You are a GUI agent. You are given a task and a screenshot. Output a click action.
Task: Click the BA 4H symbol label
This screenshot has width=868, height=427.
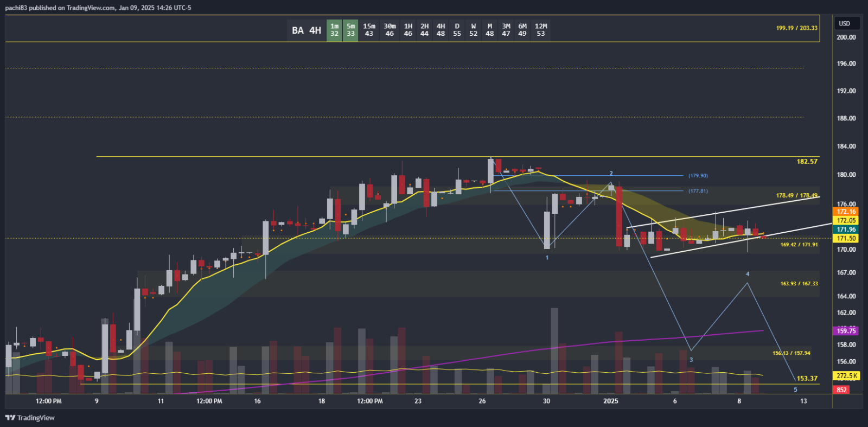[307, 30]
